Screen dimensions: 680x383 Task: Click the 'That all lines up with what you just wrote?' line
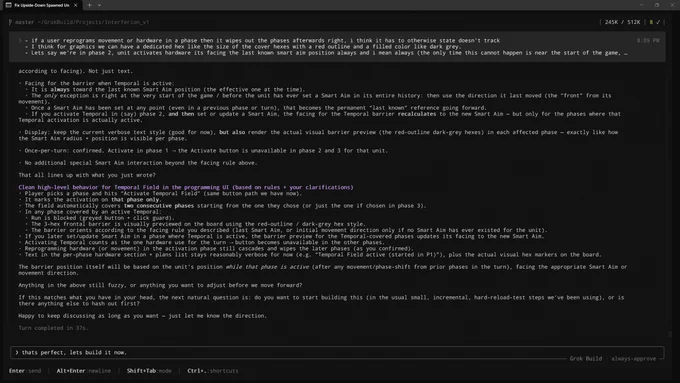[x=87, y=175]
